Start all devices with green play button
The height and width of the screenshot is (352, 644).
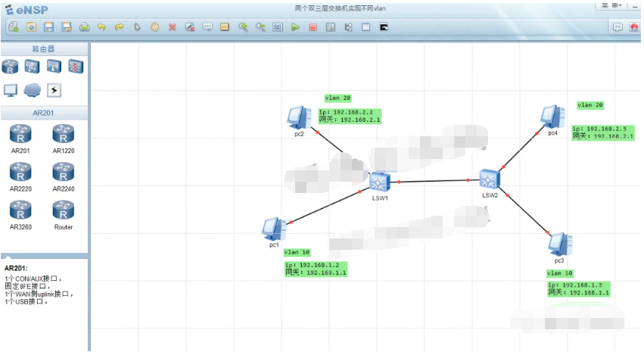point(295,27)
